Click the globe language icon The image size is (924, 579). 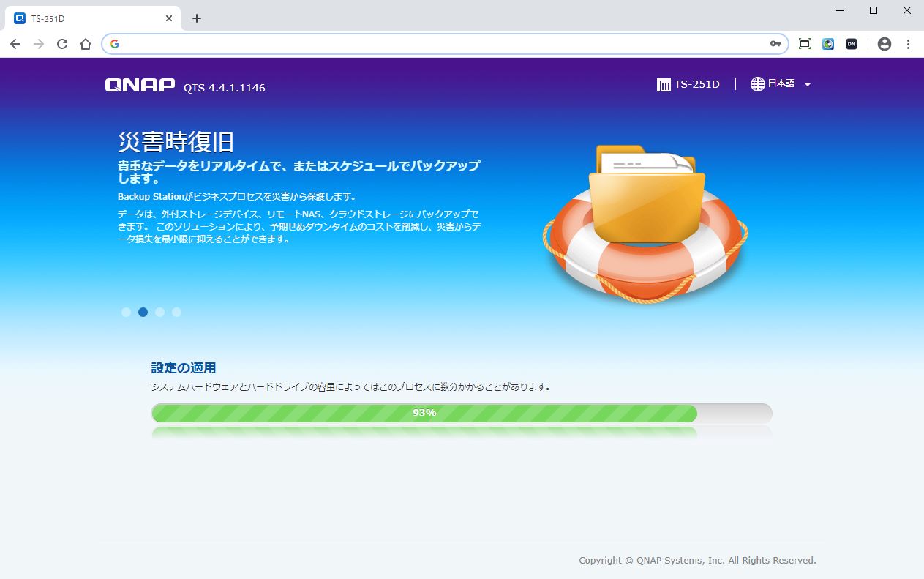[x=758, y=84]
